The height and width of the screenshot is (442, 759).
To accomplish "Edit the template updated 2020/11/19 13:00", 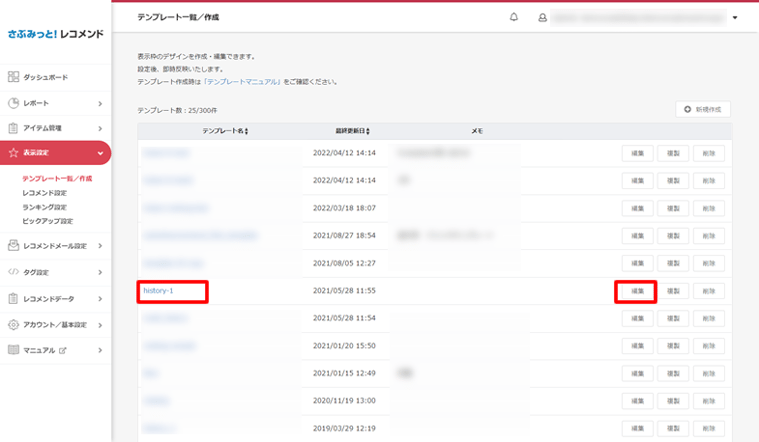I will 638,401.
